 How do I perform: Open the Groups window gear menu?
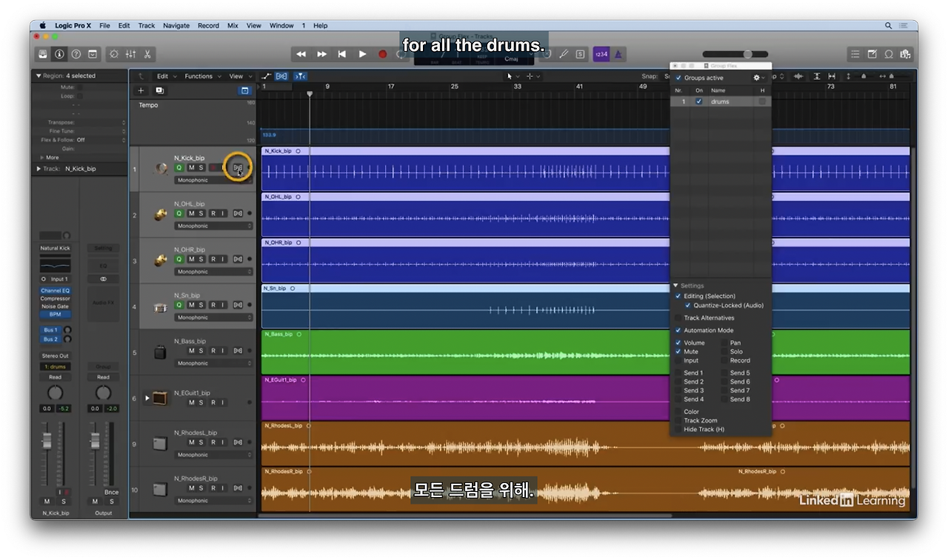coord(758,78)
